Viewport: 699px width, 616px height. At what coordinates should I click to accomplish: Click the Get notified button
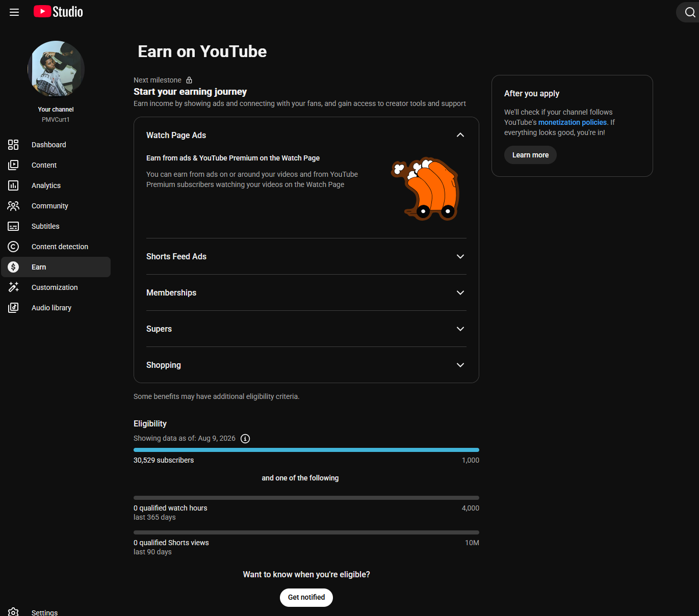tap(306, 598)
